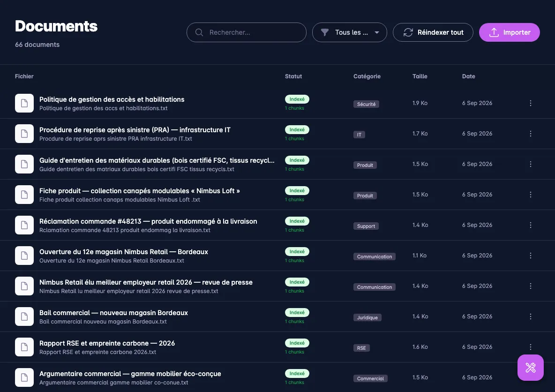
Task: Click the Sécurité category tag
Action: (x=366, y=104)
